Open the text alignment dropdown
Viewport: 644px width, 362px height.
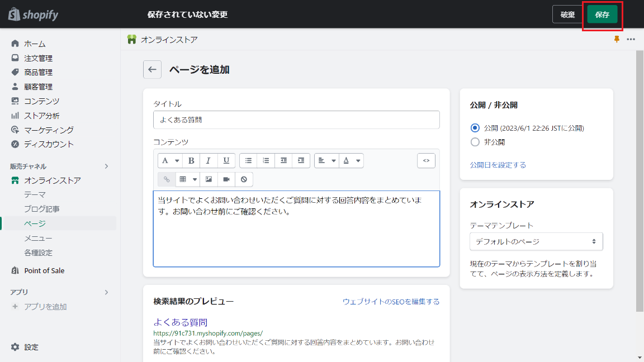[326, 160]
